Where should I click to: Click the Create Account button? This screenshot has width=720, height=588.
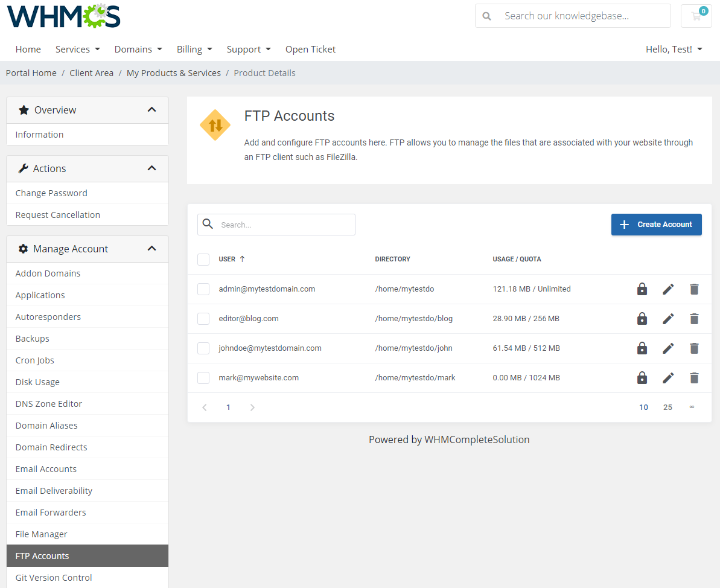[656, 224]
